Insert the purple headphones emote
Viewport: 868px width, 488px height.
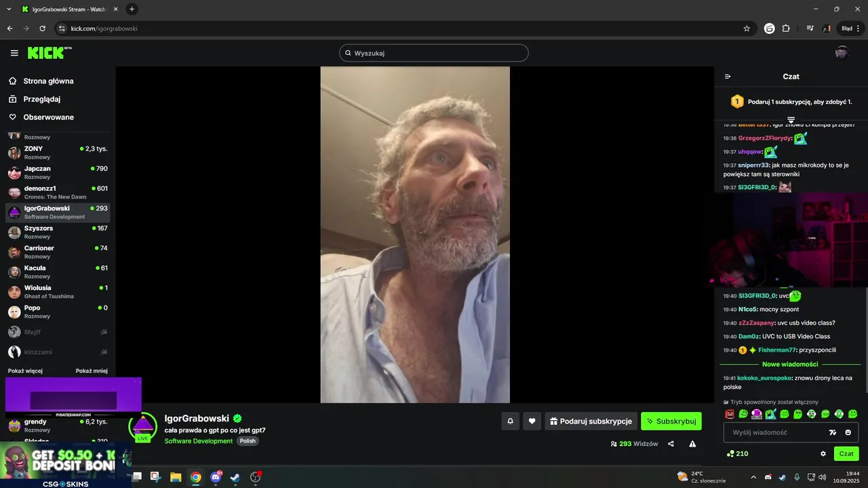[x=757, y=414]
